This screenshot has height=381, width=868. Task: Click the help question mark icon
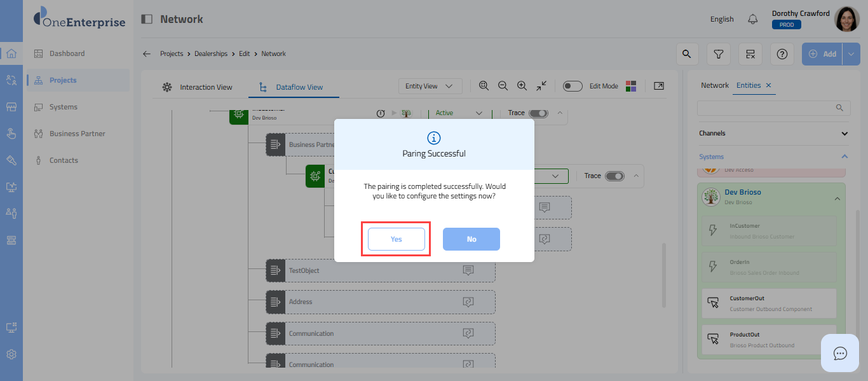[782, 54]
